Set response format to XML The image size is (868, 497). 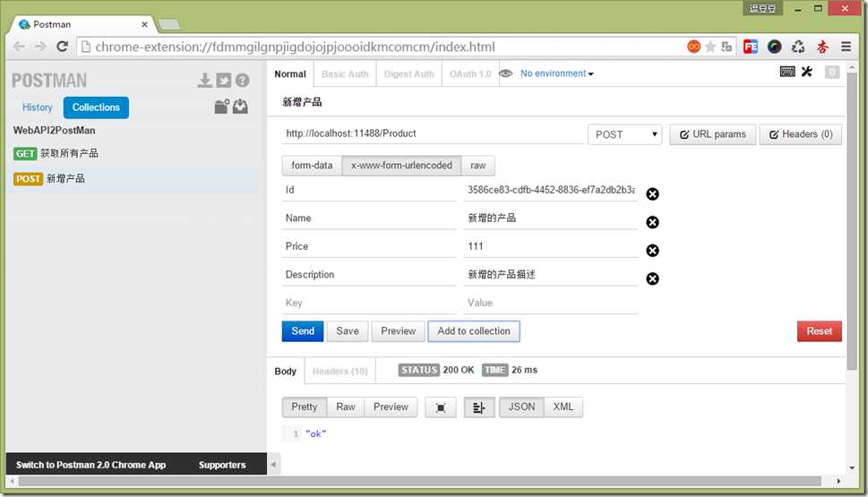point(563,407)
